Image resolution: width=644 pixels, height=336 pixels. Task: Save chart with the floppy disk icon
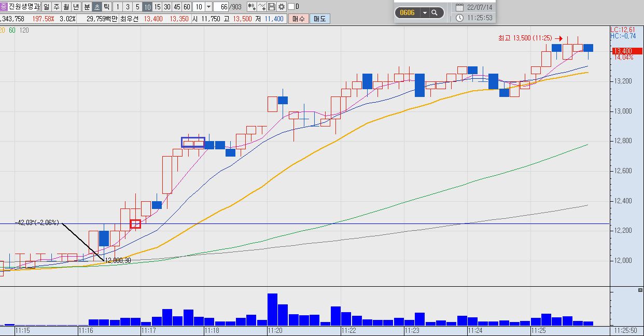pos(271,7)
